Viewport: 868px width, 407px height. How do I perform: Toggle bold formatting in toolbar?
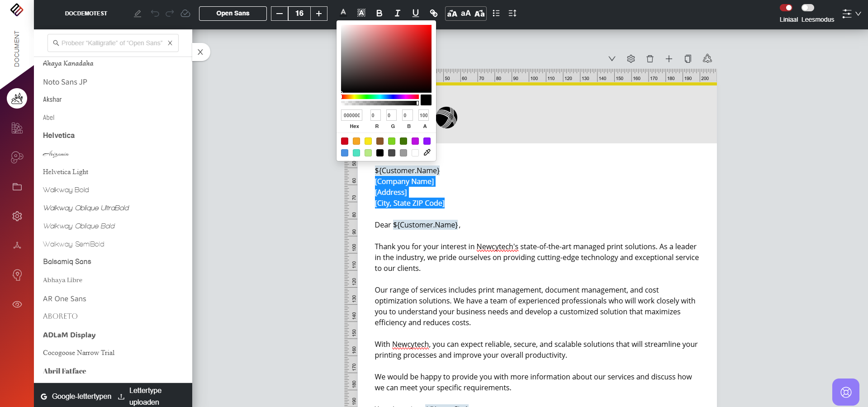point(379,14)
